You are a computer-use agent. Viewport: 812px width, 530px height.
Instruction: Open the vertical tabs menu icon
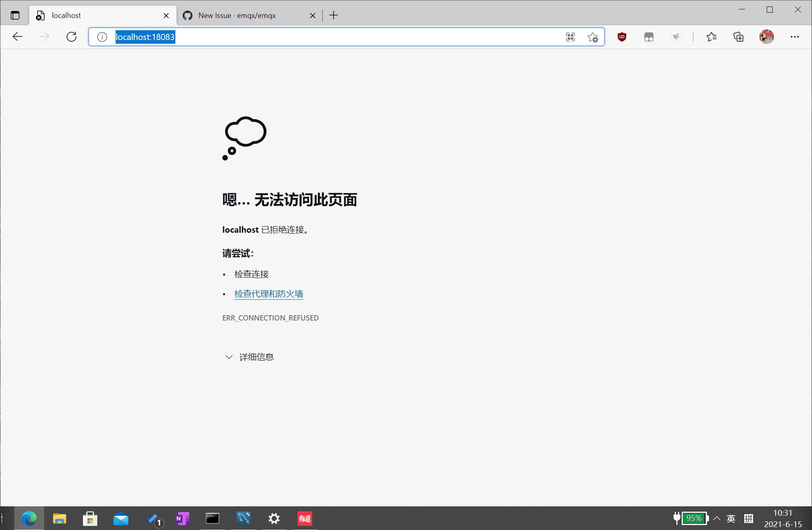pyautogui.click(x=15, y=16)
